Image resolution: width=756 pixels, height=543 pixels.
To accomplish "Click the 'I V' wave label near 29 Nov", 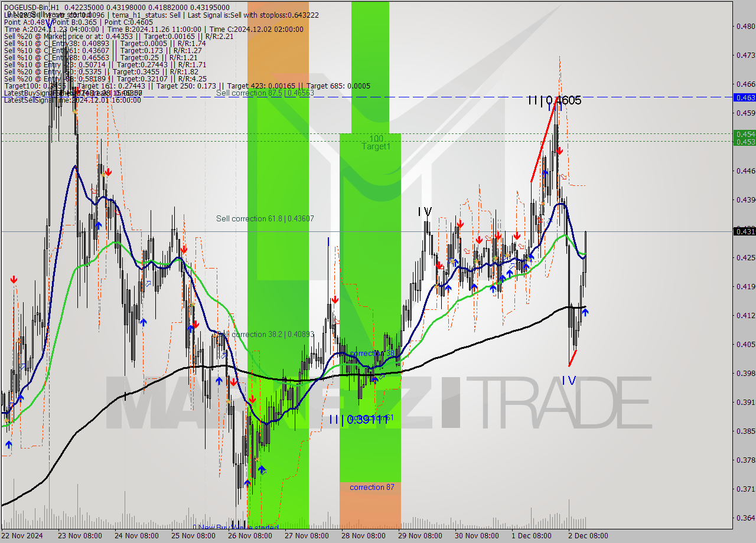I will click(425, 211).
